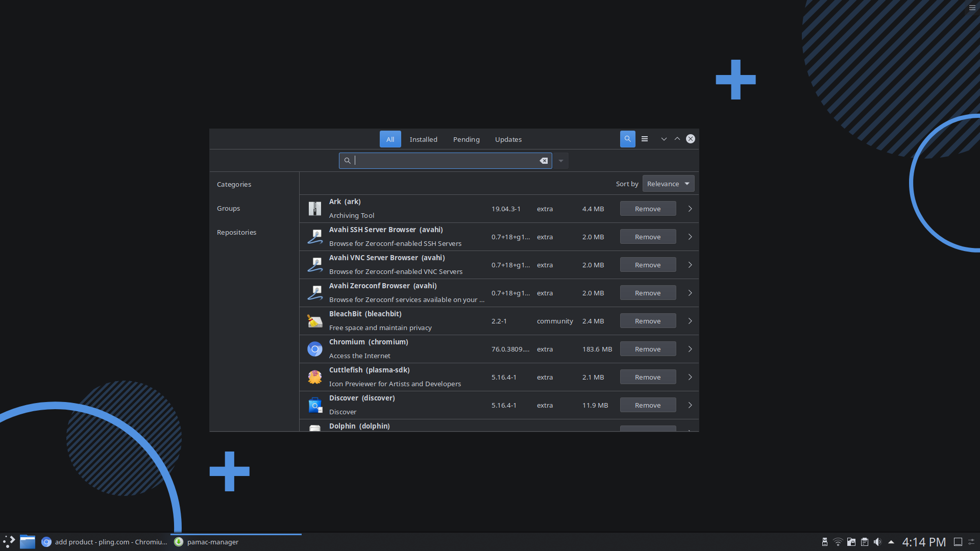Open the disk usage tray icon
Screen dimensions: 980x551
(851, 542)
